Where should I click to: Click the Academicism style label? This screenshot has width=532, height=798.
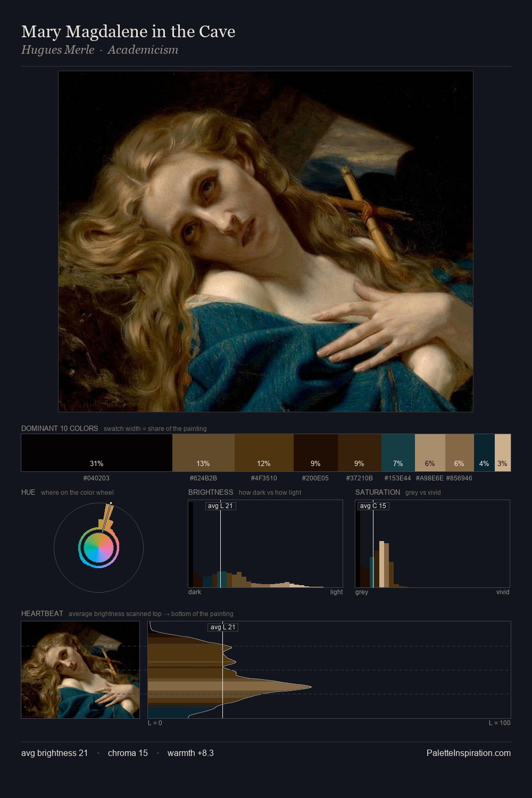click(x=143, y=50)
